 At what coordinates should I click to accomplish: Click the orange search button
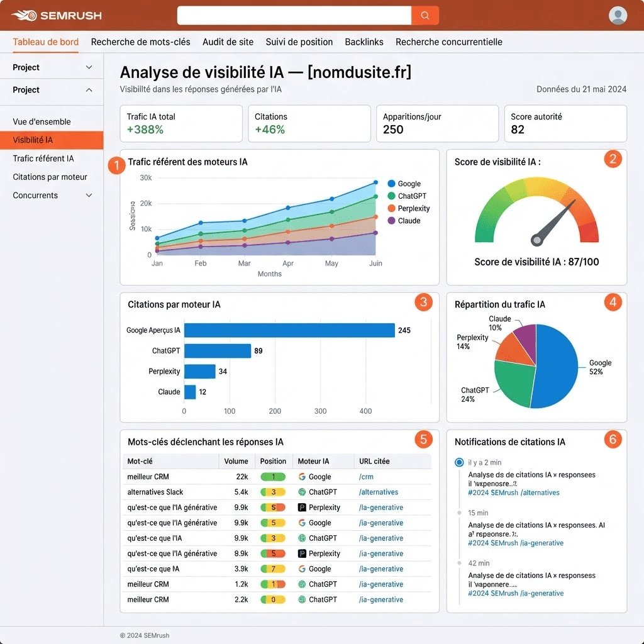coord(425,16)
